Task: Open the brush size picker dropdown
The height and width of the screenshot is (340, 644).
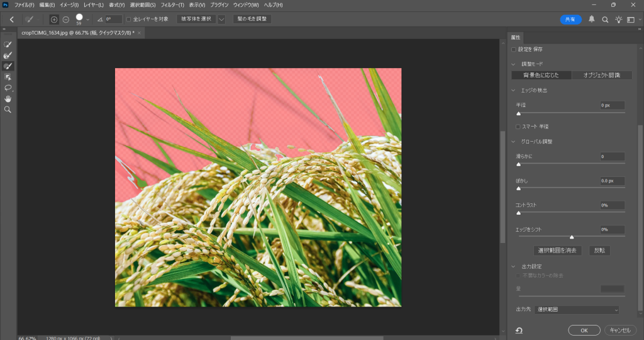Action: coord(87,20)
